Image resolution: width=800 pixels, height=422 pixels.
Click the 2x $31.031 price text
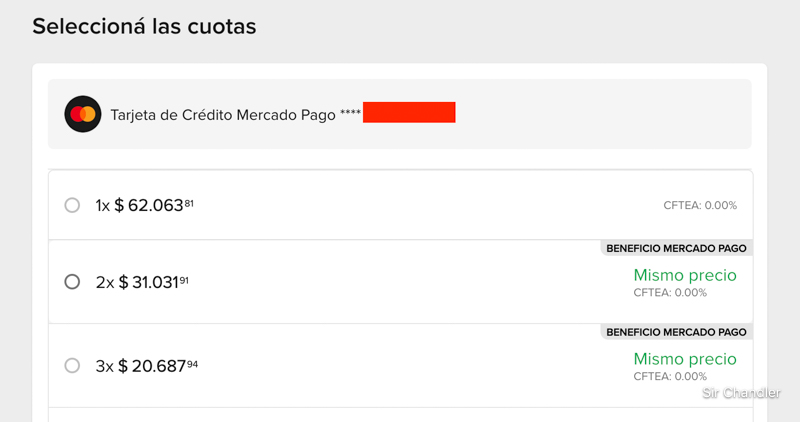[142, 282]
